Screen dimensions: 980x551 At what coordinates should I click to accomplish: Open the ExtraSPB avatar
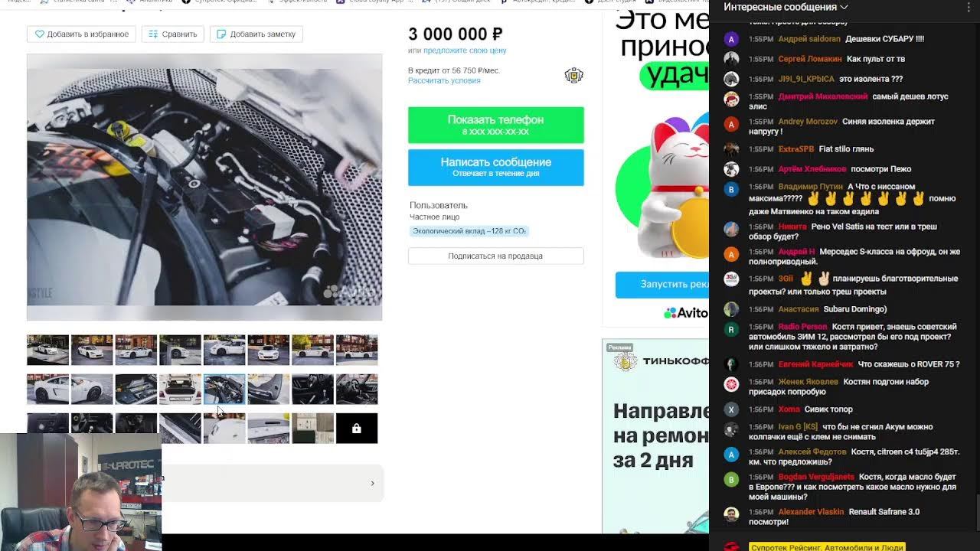(731, 149)
